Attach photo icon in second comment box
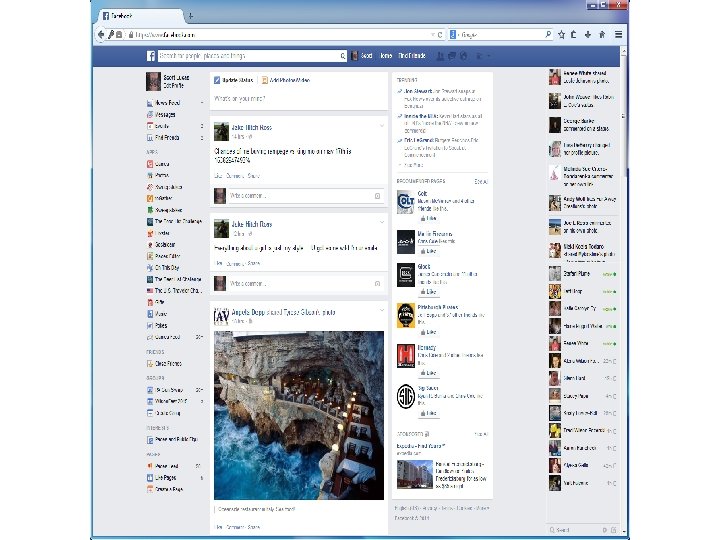Screen dimensions: 720x540 coord(377,284)
